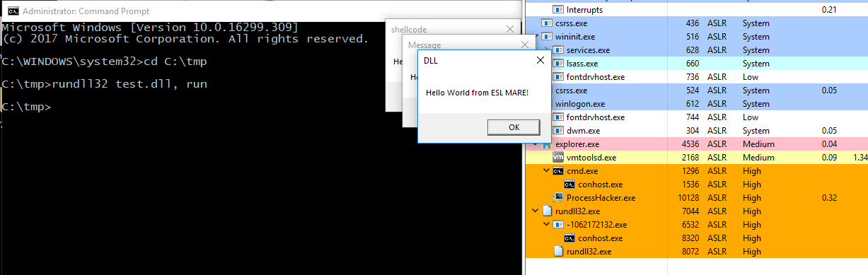
Task: Click the 'Medium' integrity of vmtoolsd.exe
Action: pyautogui.click(x=758, y=158)
